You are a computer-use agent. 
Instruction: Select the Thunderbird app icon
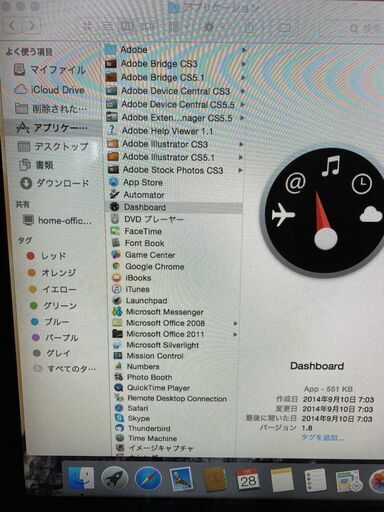click(119, 428)
